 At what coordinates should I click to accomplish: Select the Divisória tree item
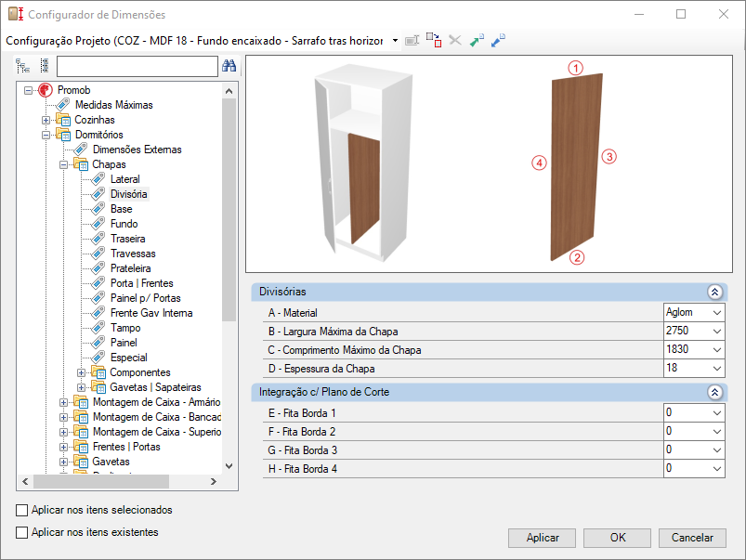pyautogui.click(x=129, y=194)
